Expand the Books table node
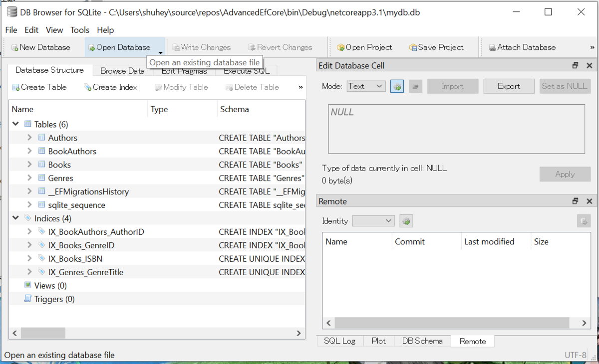 29,165
